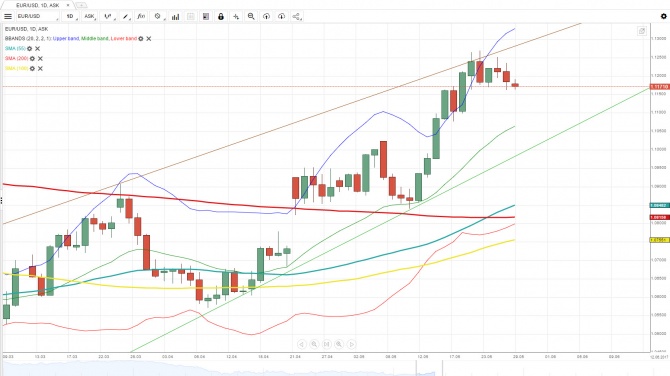Open the circular tool dropdown in toolbar
The image size is (670, 376).
pyautogui.click(x=158, y=16)
